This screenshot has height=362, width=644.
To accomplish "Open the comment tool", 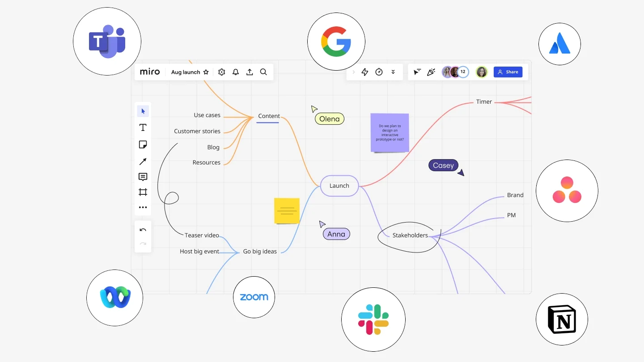I will point(143,177).
